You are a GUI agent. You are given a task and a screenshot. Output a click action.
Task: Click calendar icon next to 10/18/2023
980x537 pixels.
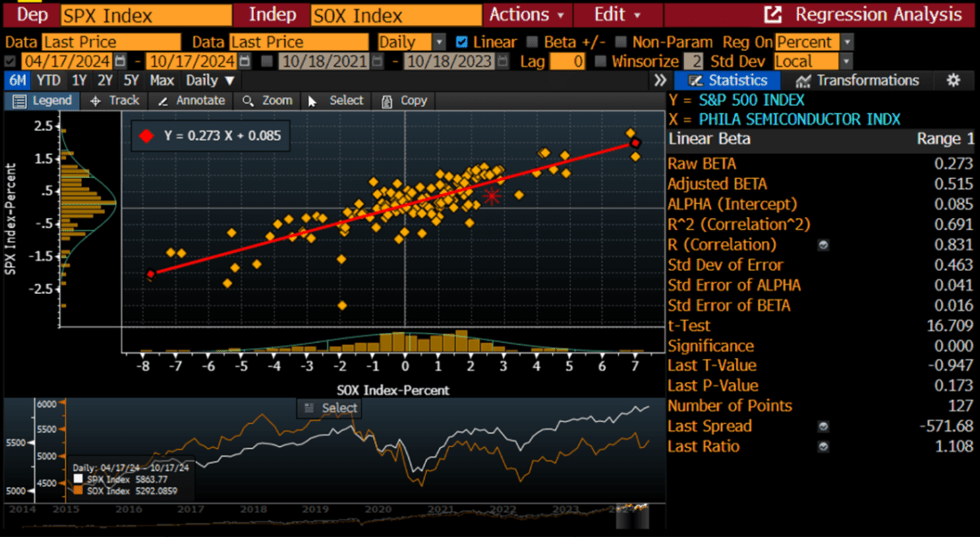click(503, 61)
